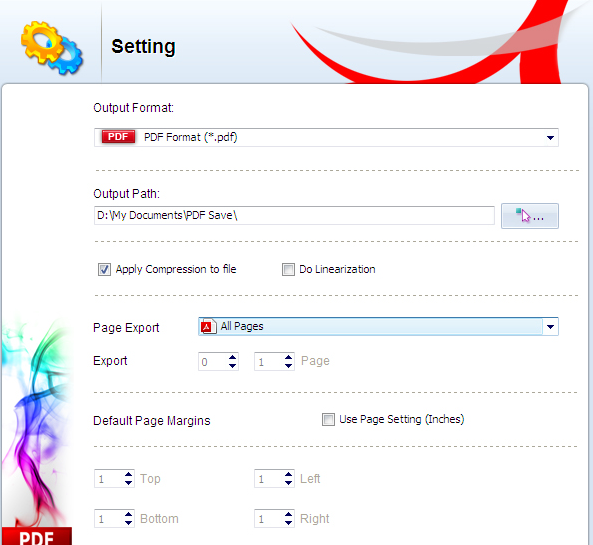The image size is (593, 545).
Task: Enable the Do Linearization checkbox
Action: click(x=288, y=270)
